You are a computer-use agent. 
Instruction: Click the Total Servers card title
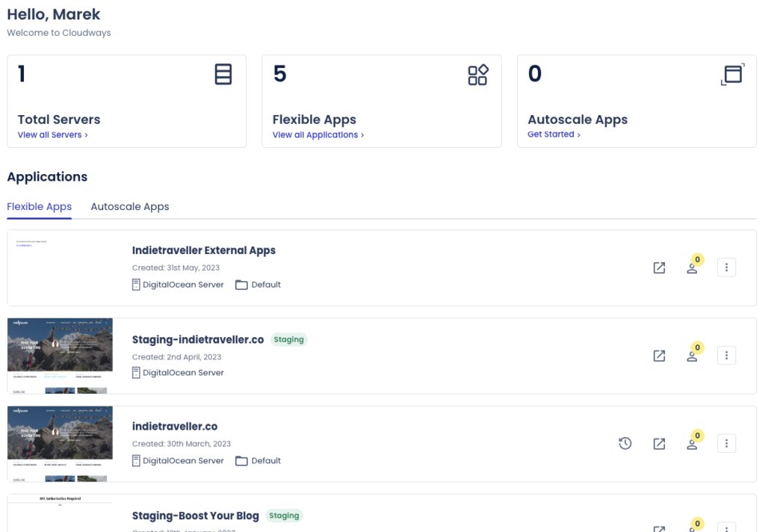[59, 120]
